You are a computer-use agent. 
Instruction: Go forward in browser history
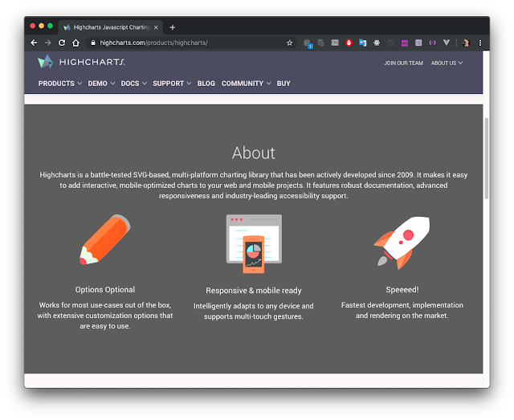point(48,43)
